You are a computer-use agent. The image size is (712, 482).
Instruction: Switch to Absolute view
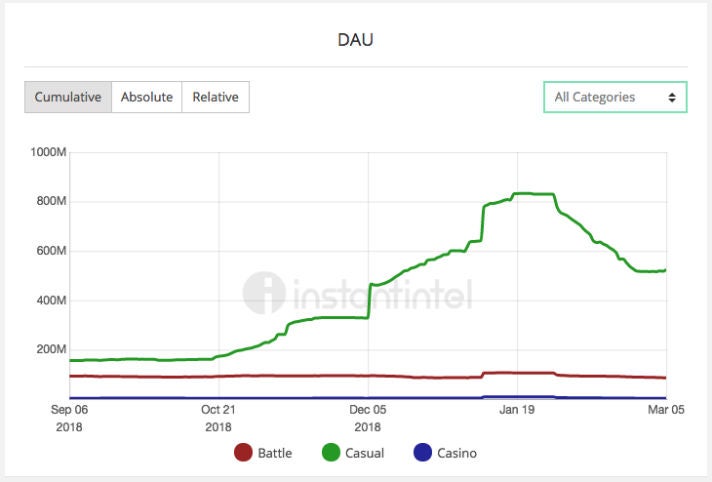pyautogui.click(x=146, y=97)
